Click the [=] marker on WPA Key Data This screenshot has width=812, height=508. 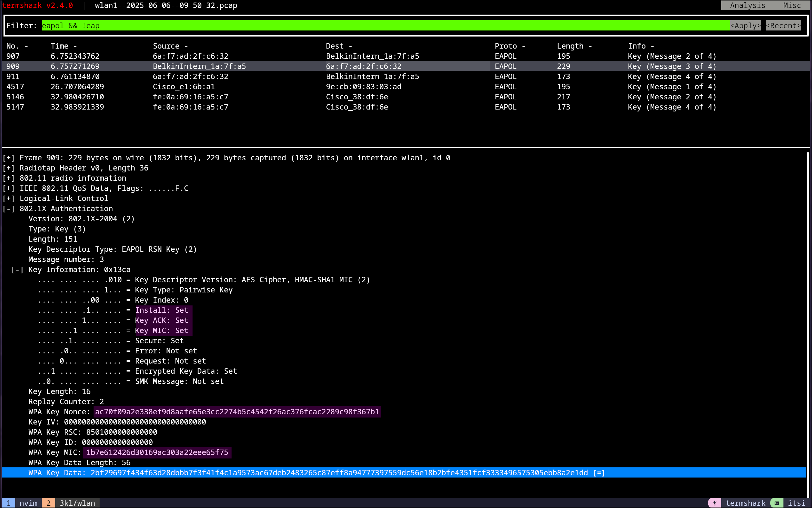click(x=599, y=473)
